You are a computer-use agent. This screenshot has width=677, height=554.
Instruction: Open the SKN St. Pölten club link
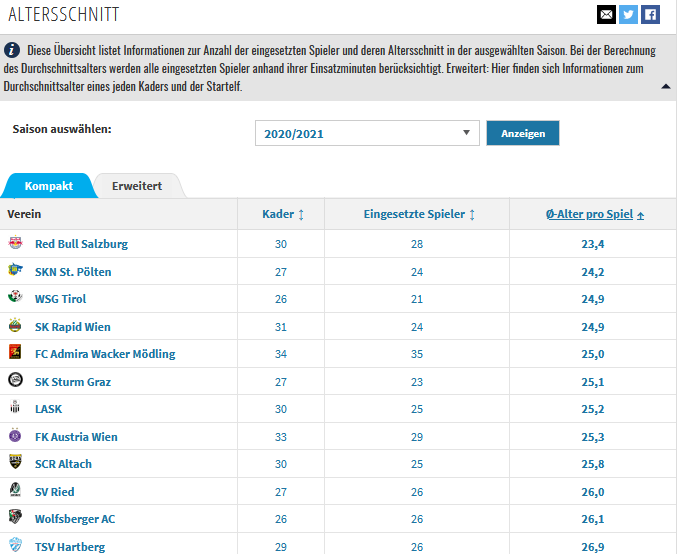coord(73,272)
